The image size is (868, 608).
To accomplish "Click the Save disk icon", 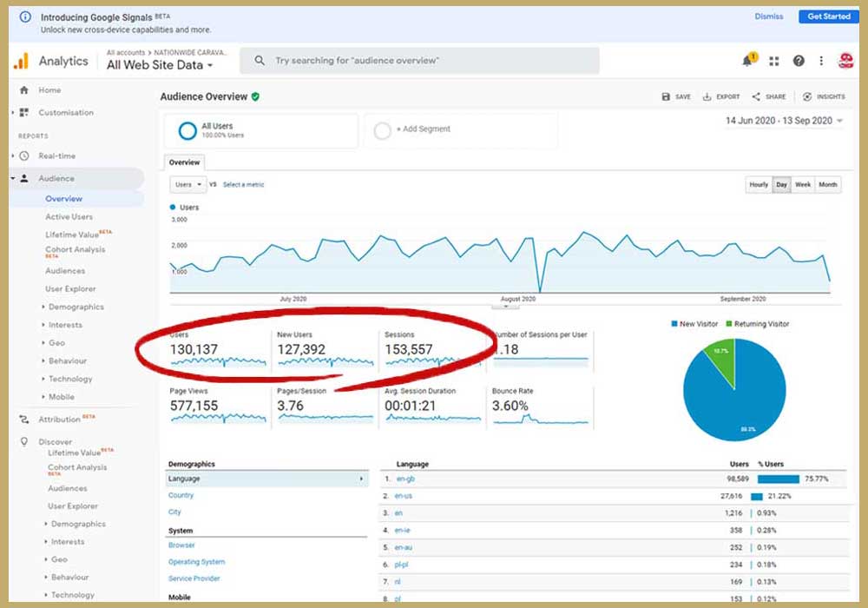I will point(666,97).
